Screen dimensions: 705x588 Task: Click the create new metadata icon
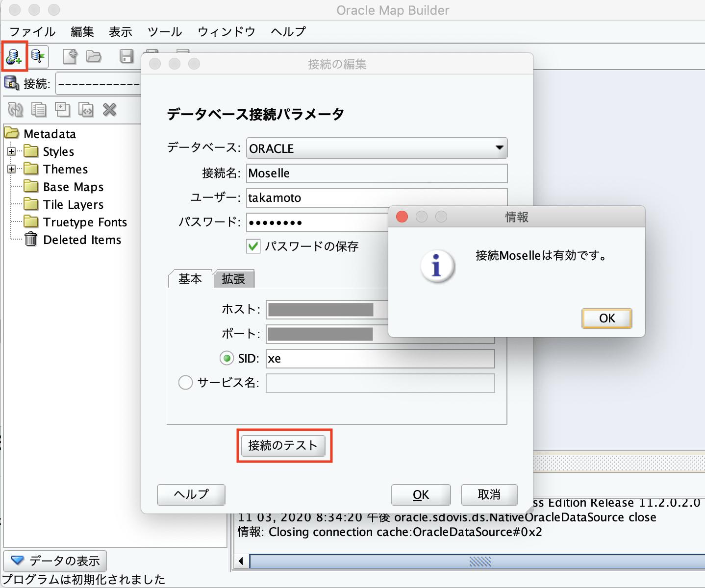(x=70, y=57)
